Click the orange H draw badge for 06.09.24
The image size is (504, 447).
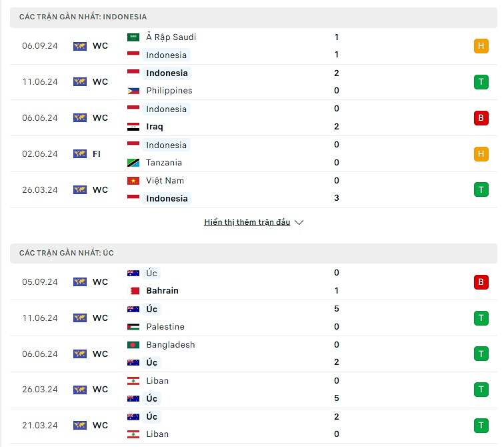pyautogui.click(x=481, y=45)
